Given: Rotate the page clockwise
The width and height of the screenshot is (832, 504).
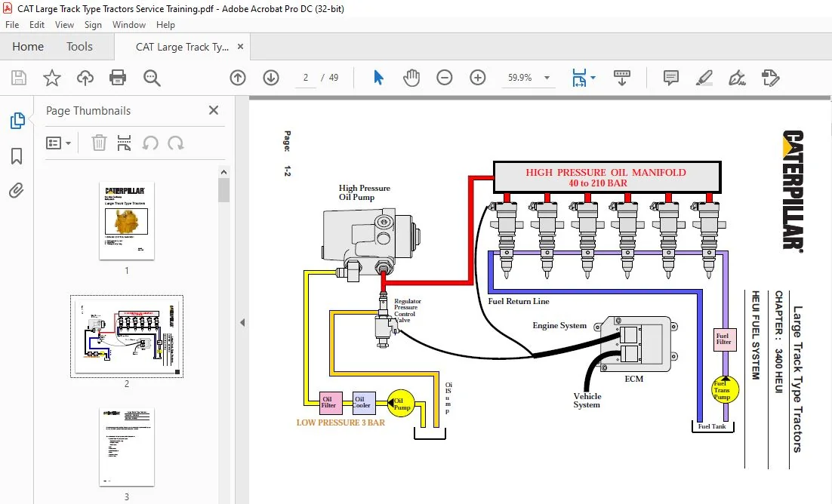Looking at the screenshot, I should [x=176, y=143].
